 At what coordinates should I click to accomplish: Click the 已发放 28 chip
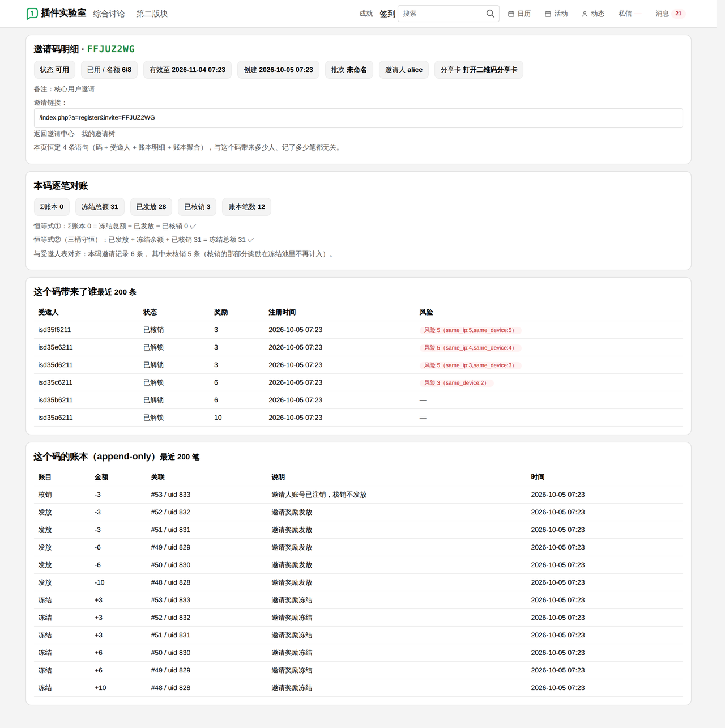click(151, 207)
